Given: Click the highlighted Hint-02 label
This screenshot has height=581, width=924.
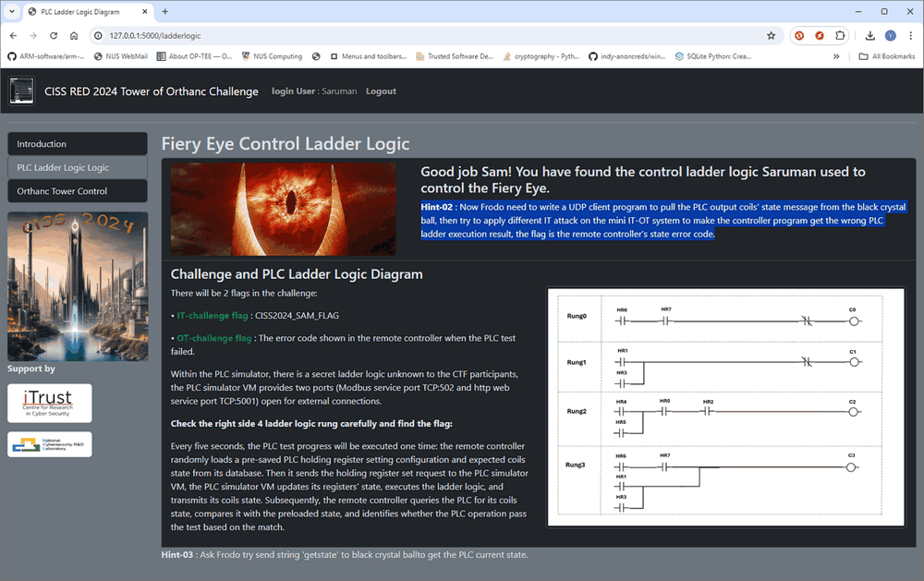Looking at the screenshot, I should coord(437,207).
